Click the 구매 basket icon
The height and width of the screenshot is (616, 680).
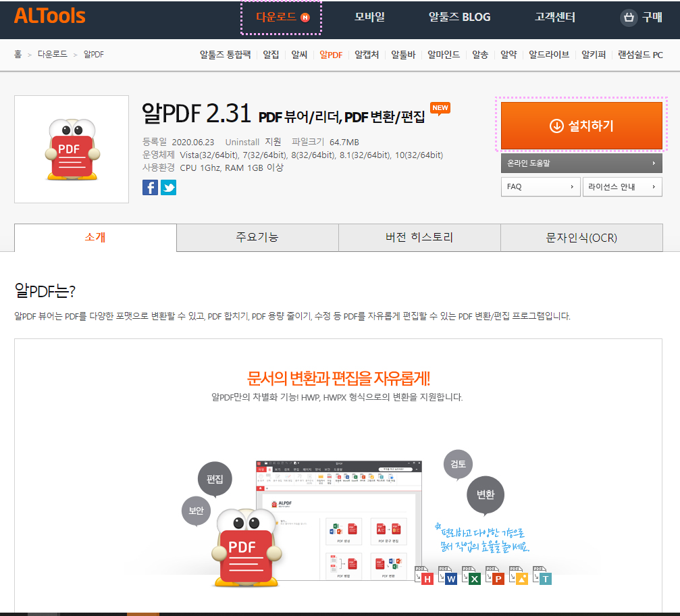629,18
